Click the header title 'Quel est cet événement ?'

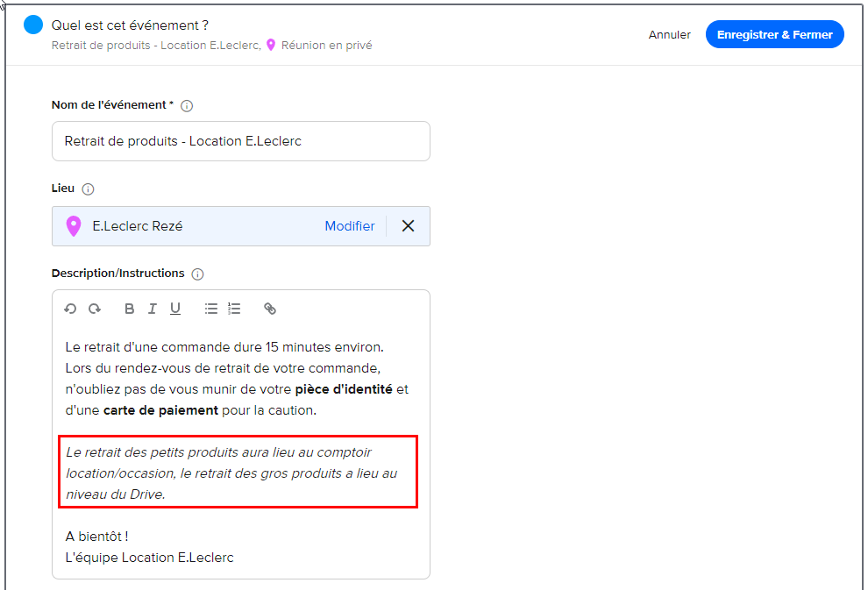coord(130,25)
